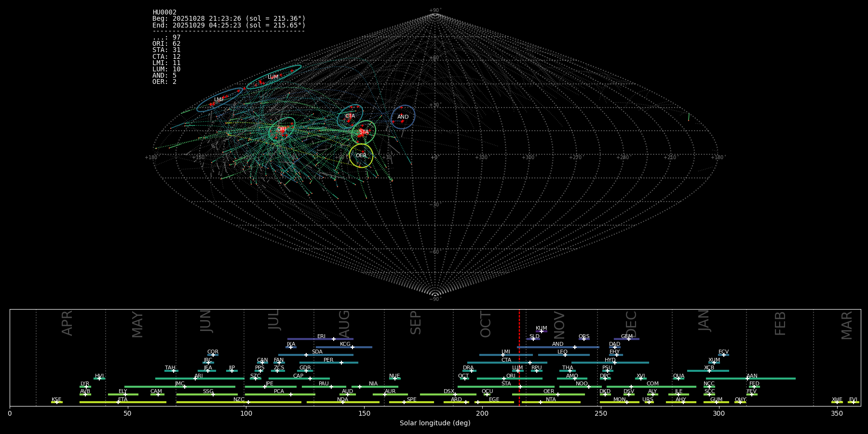This screenshot has width=868, height=434.
Task: Click the ECV shower label in timeline
Action: point(724,352)
